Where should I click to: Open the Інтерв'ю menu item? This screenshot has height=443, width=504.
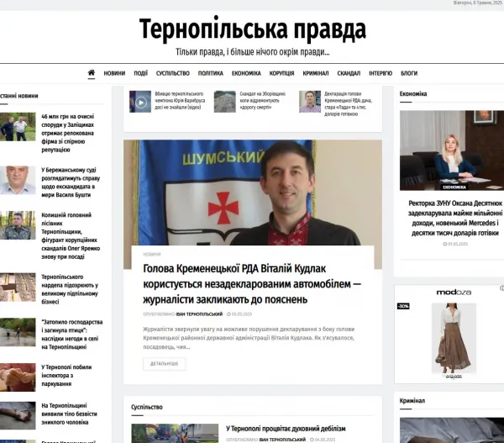tap(381, 73)
